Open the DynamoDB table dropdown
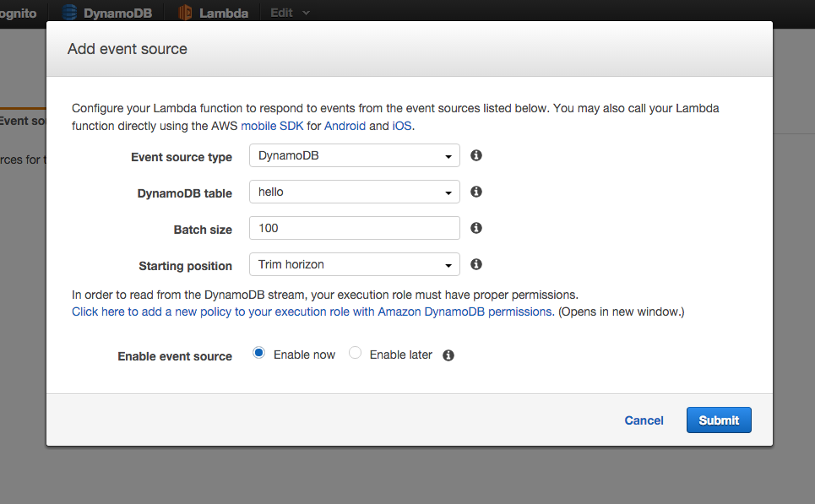Image resolution: width=815 pixels, height=504 pixels. tap(355, 192)
